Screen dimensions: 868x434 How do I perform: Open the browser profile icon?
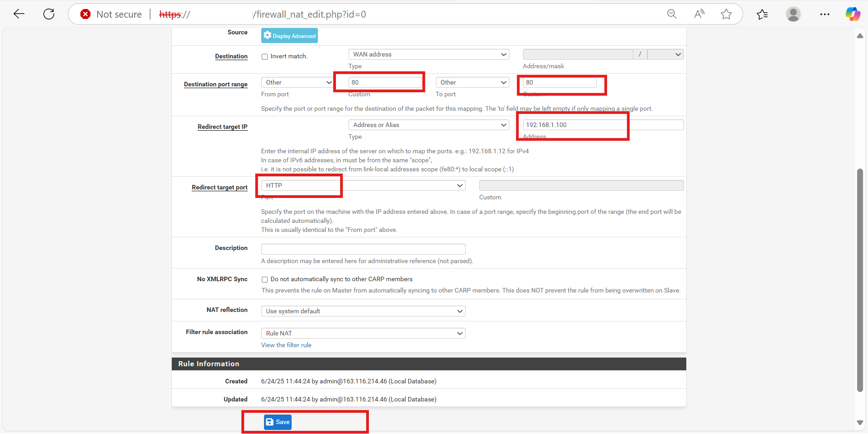pos(793,14)
